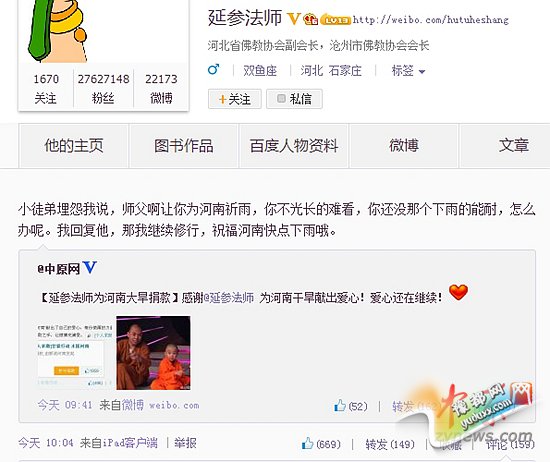This screenshot has height=462, width=550.
Task: Click the membership badge next to the V
Action: (x=311, y=19)
